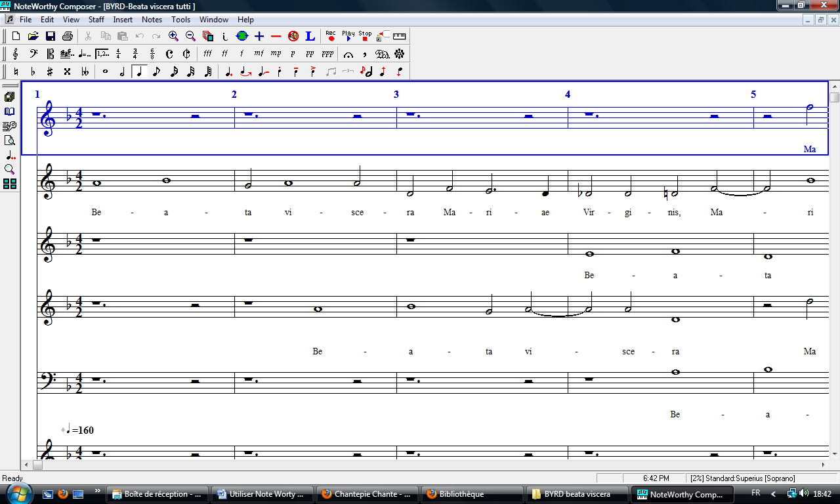Click the horizontal scrollbar right arrow
Screen dimensions: 840x504
click(824, 465)
